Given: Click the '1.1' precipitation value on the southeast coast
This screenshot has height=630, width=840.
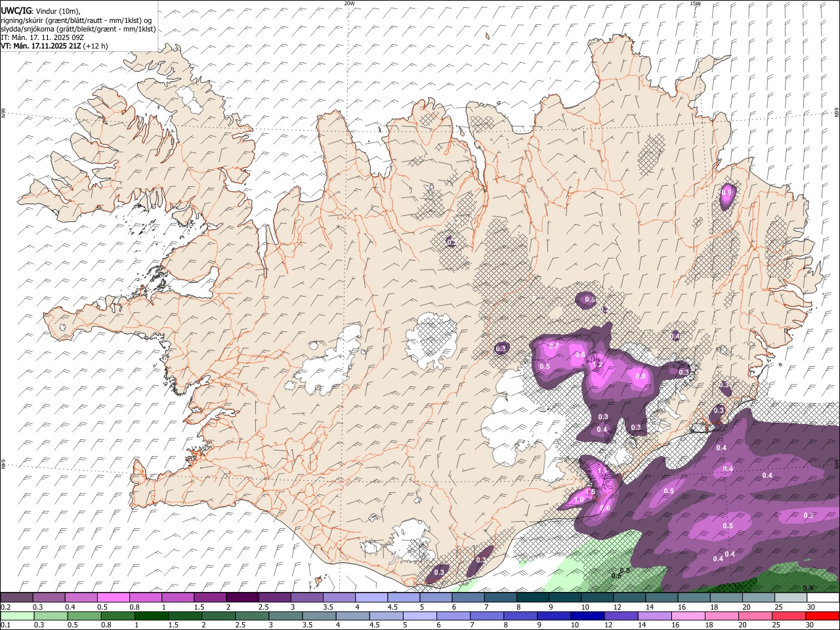Looking at the screenshot, I should 602,471.
